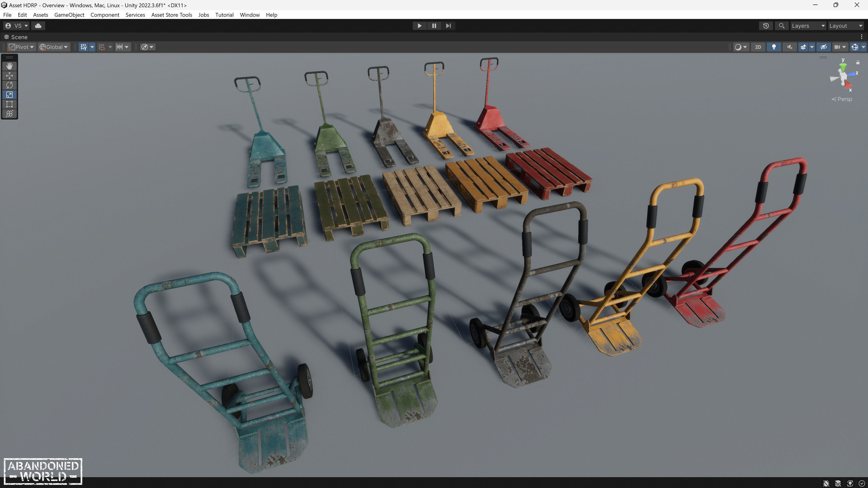Open the Layers dropdown
This screenshot has height=488, width=868.
[808, 26]
